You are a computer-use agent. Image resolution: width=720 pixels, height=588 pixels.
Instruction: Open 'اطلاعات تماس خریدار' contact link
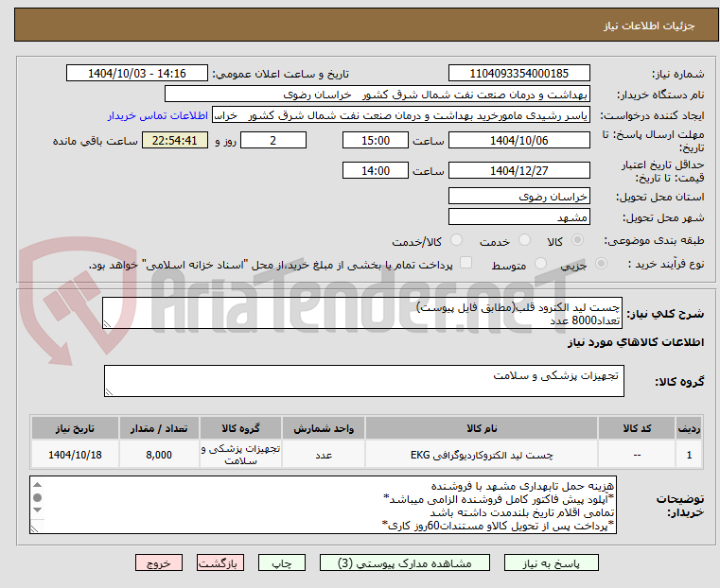[158, 115]
